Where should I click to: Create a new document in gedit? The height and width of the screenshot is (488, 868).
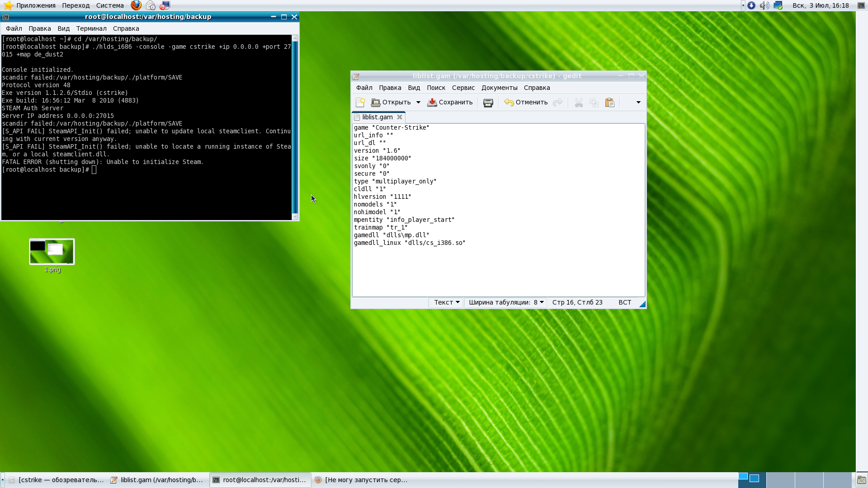pyautogui.click(x=360, y=103)
